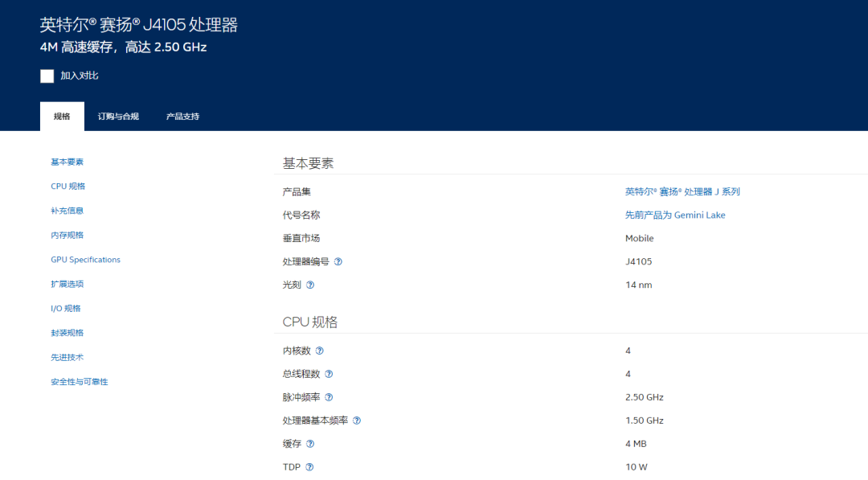Jump to I/O 规格 sidebar link
The image size is (868, 480).
point(65,309)
